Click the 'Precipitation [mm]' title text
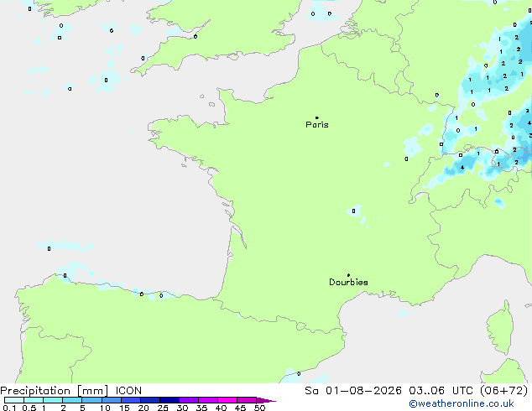The image size is (532, 411). (x=55, y=391)
